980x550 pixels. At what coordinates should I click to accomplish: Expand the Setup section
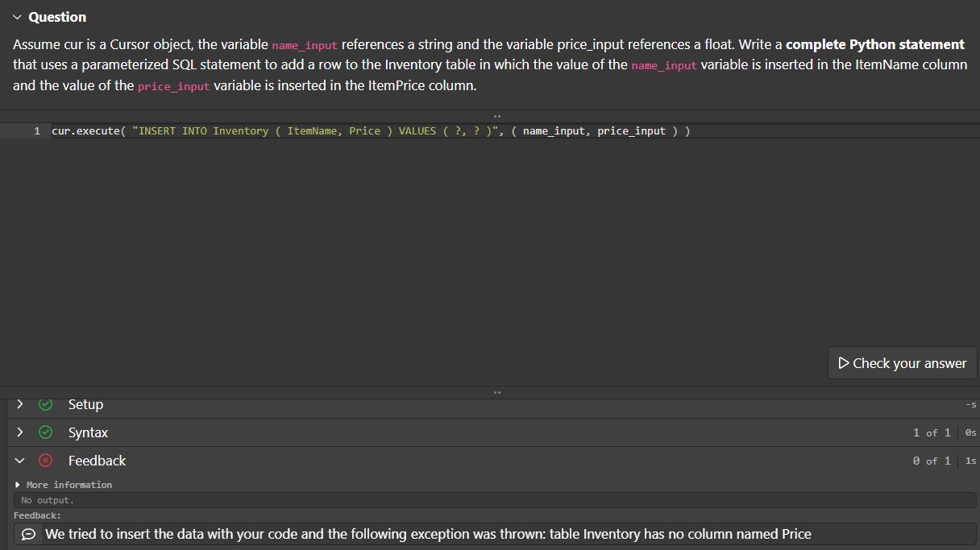tap(19, 404)
